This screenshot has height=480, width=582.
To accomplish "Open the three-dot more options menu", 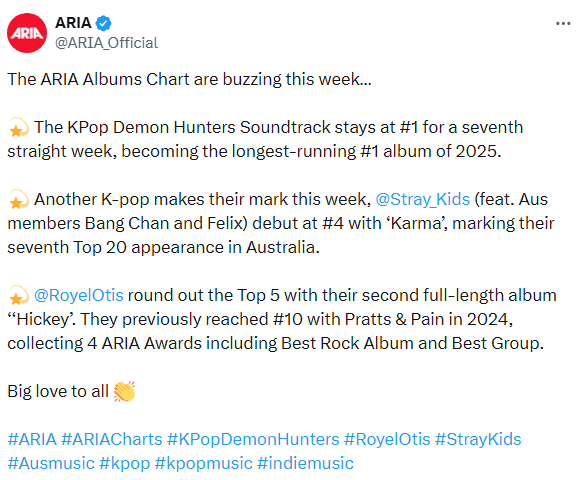I will pos(563,23).
